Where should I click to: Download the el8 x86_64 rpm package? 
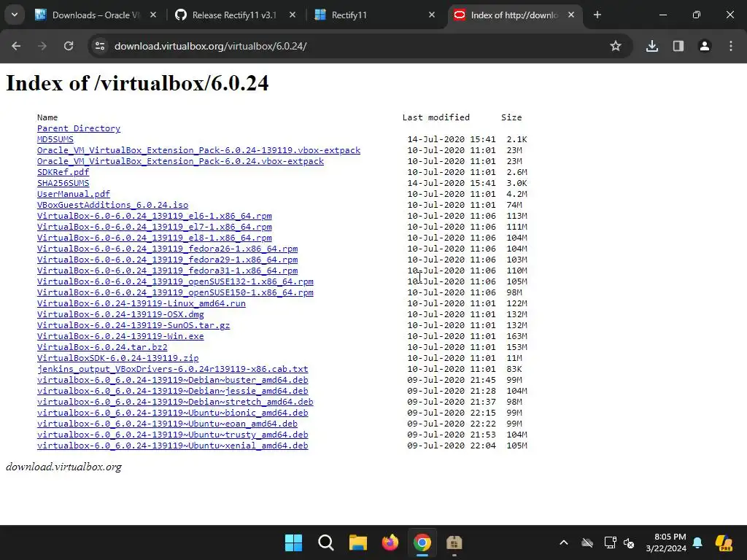click(x=155, y=238)
